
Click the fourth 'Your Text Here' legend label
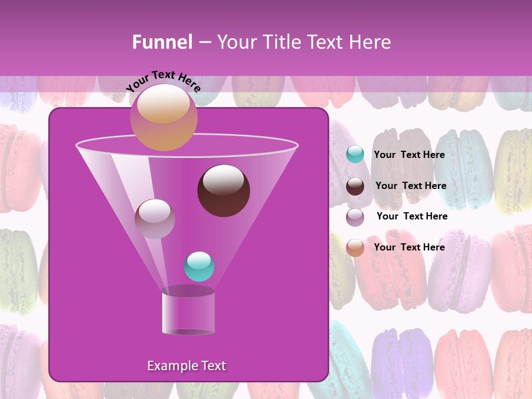point(410,247)
